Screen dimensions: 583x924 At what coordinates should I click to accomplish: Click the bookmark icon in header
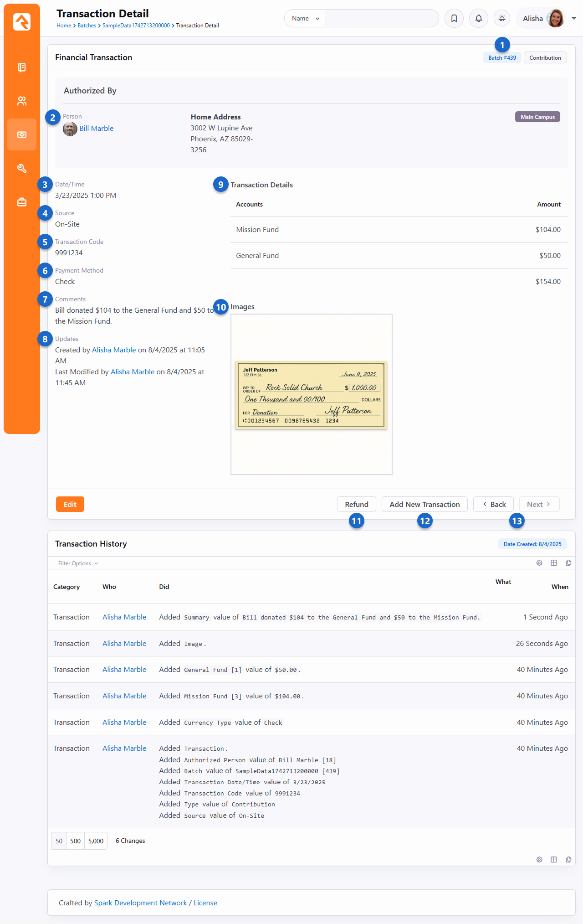(x=454, y=18)
